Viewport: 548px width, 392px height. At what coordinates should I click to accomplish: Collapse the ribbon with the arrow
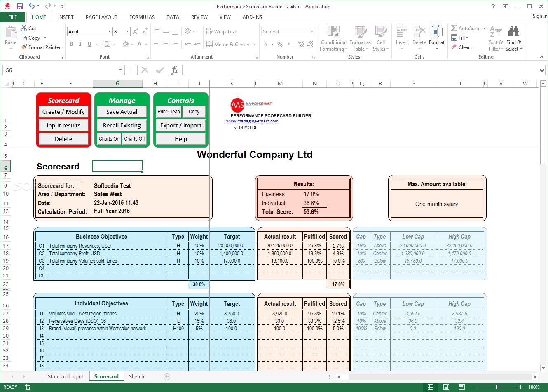(x=542, y=57)
